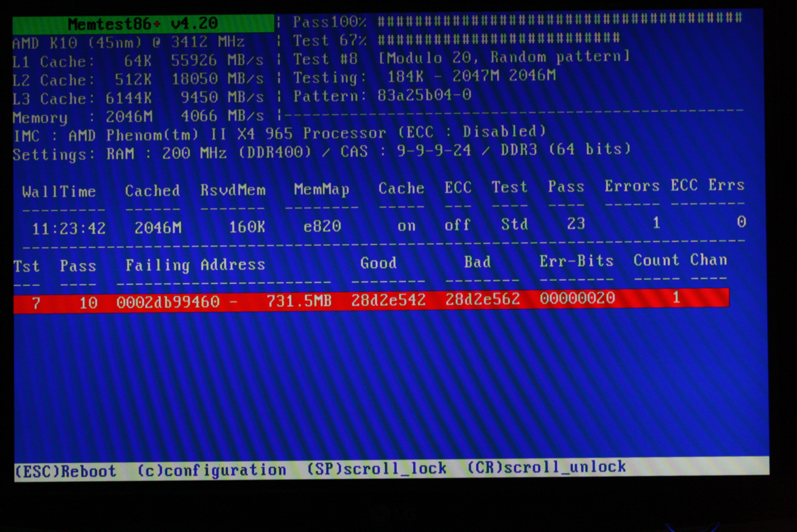
Task: Click the Err-Bits value 00000020
Action: point(577,298)
